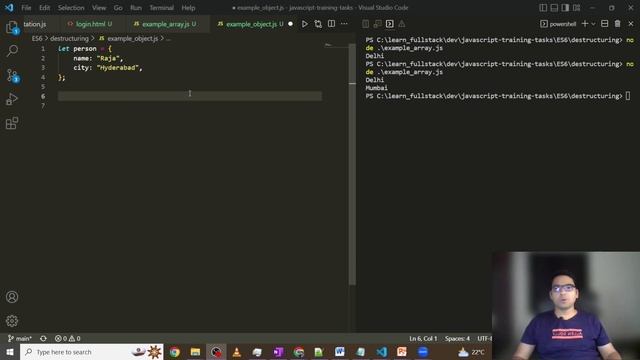Open Google Chrome from the taskbar
This screenshot has width=640, height=360.
tap(175, 352)
